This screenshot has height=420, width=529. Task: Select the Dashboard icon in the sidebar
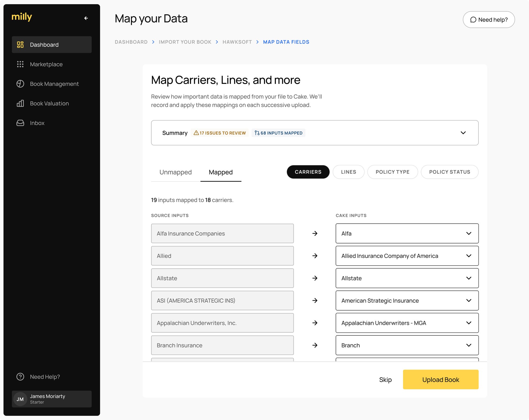pyautogui.click(x=20, y=45)
